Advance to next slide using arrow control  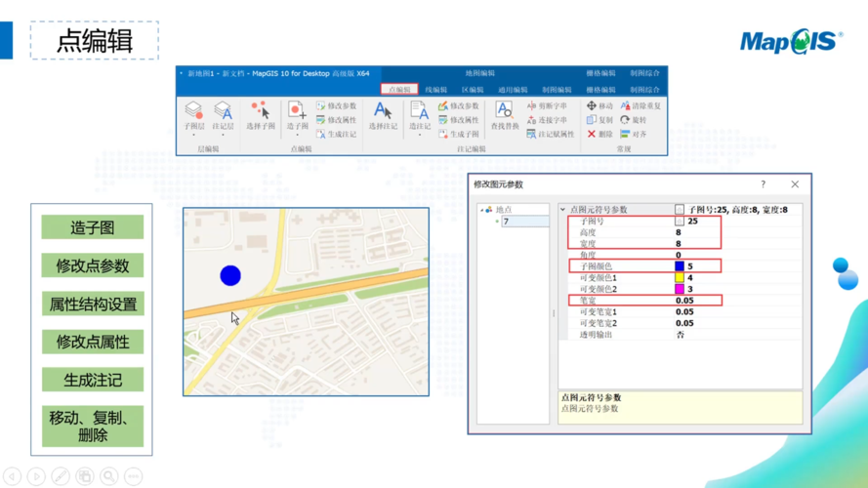36,476
